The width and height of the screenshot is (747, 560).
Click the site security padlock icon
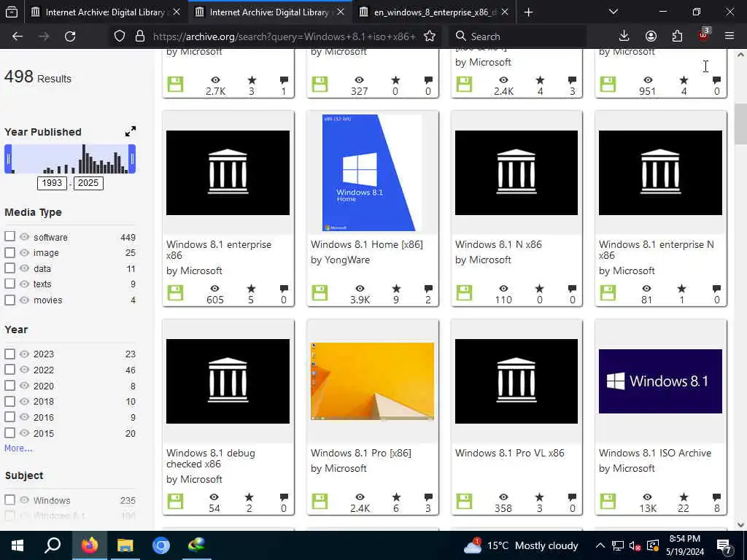[x=140, y=36]
